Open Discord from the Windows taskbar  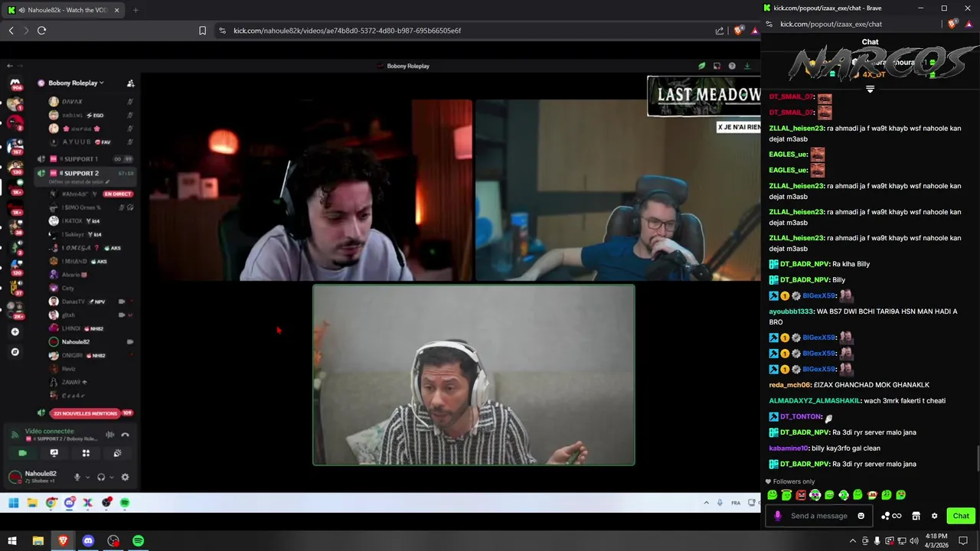coord(88,541)
